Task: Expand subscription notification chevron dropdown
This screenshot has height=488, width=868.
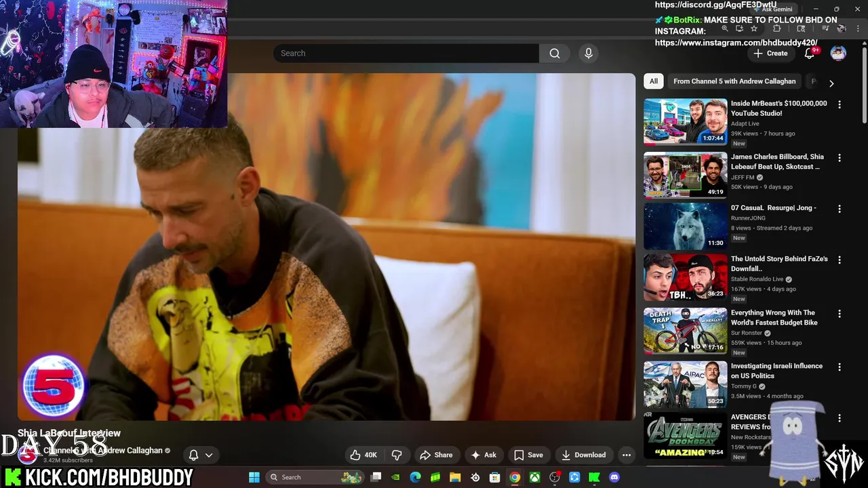Action: coord(209,455)
